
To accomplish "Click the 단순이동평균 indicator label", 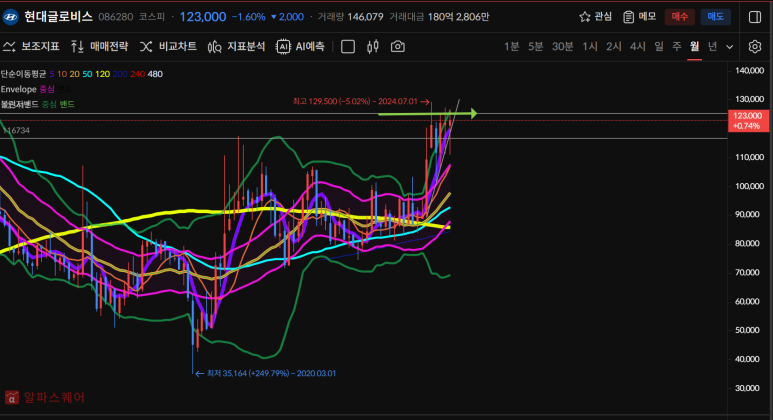I will (x=23, y=74).
